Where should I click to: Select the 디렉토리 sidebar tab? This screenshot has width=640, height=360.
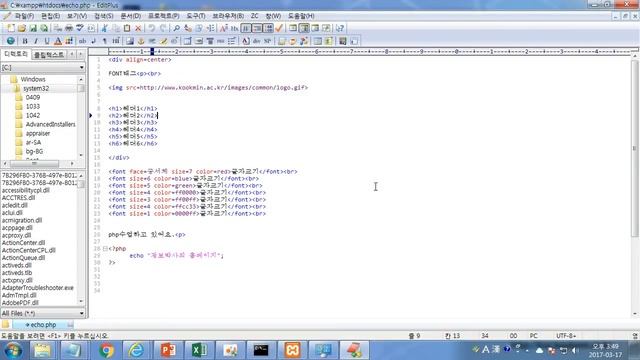click(x=16, y=54)
